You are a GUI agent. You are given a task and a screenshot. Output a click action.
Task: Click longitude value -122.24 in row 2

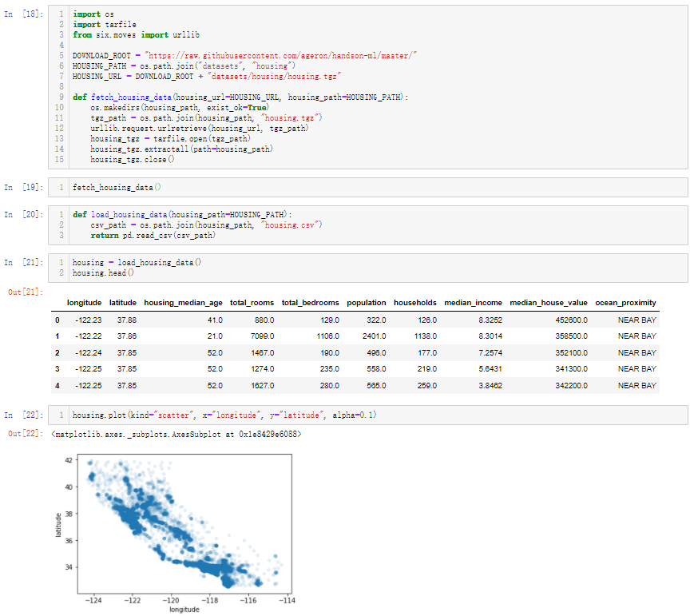click(x=89, y=353)
